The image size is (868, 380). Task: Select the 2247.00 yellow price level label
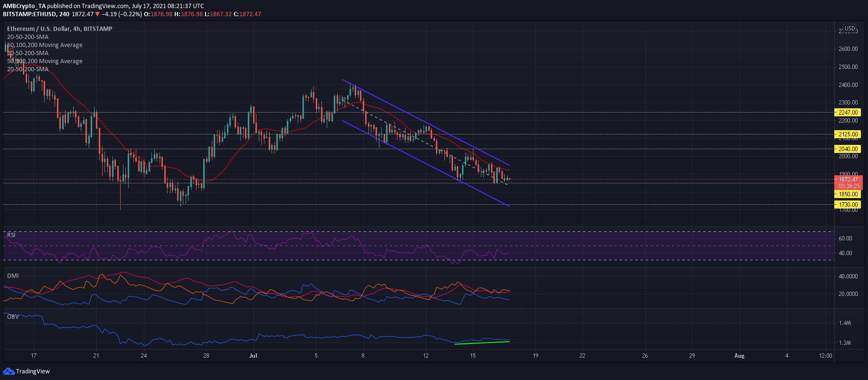coord(848,113)
